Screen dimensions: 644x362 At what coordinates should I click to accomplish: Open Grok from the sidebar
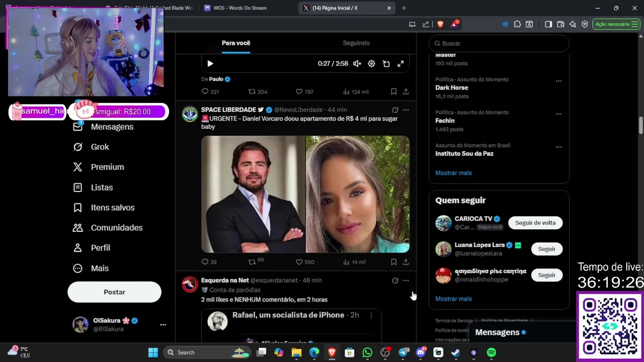(x=91, y=147)
